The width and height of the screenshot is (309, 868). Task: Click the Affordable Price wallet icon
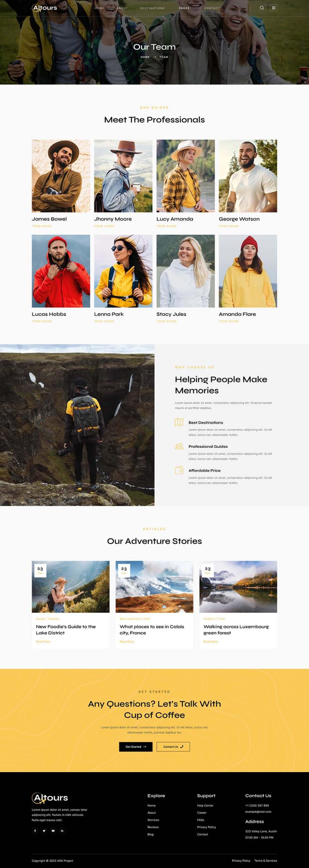coord(179,470)
